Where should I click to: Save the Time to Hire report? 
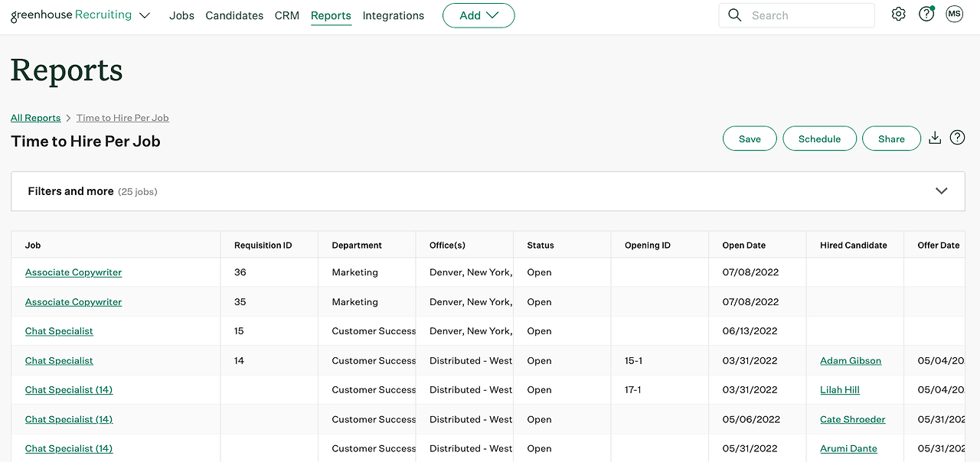(x=750, y=138)
